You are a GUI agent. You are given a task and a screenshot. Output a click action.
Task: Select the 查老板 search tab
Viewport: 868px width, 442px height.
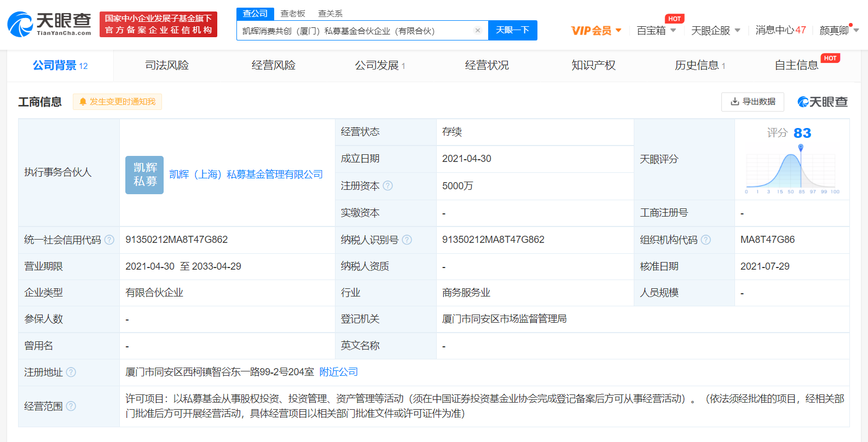pyautogui.click(x=293, y=14)
